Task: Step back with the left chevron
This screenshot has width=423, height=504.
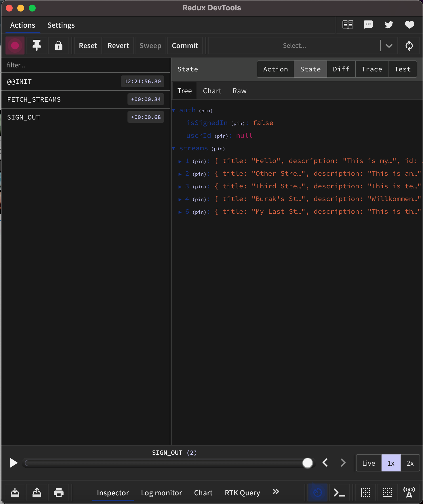Action: coord(325,463)
